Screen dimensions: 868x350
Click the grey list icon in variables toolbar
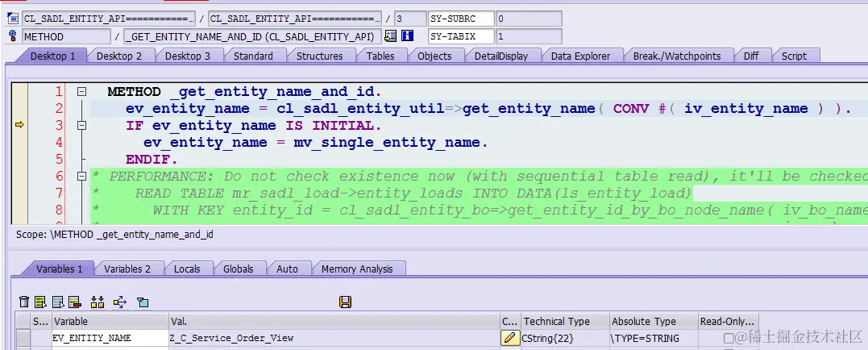[58, 302]
